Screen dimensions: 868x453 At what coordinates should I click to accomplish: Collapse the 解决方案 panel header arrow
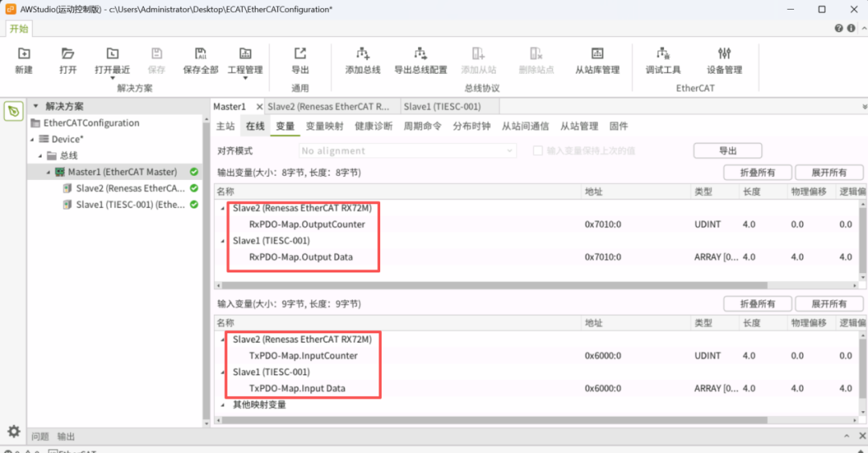[35, 106]
